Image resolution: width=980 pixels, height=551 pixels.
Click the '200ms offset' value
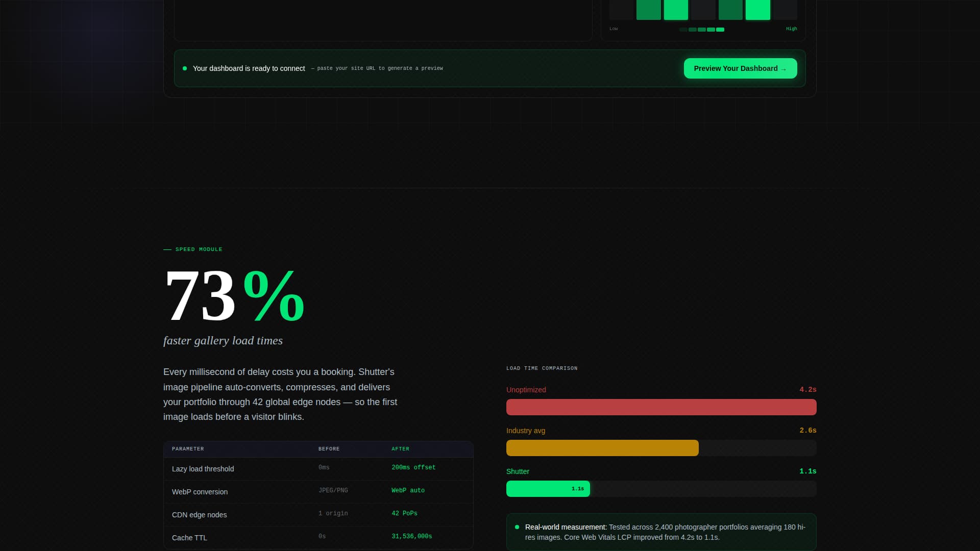point(413,467)
